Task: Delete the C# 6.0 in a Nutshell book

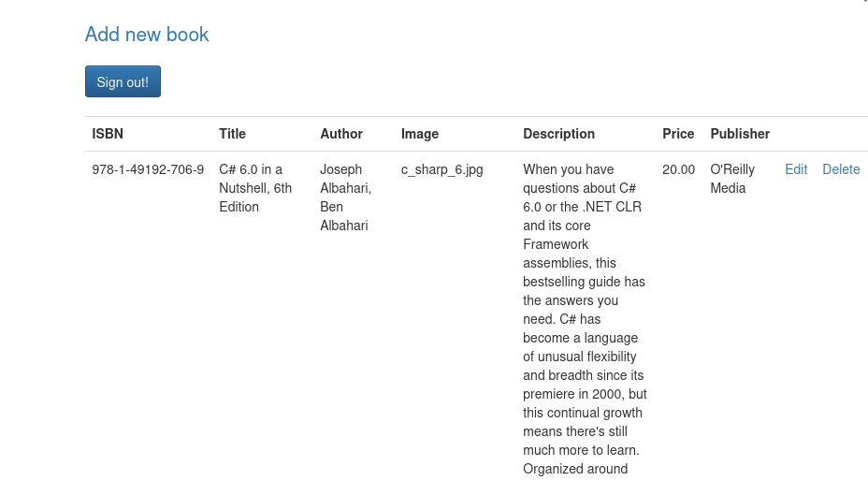Action: point(841,169)
